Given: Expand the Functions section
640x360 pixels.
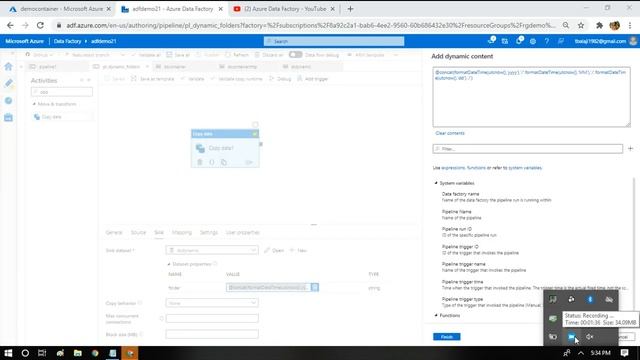Looking at the screenshot, I should (436, 316).
